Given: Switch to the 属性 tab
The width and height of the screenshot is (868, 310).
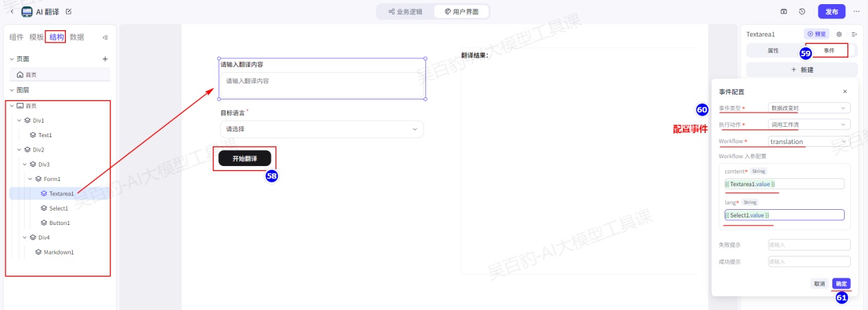Looking at the screenshot, I should click(x=773, y=51).
